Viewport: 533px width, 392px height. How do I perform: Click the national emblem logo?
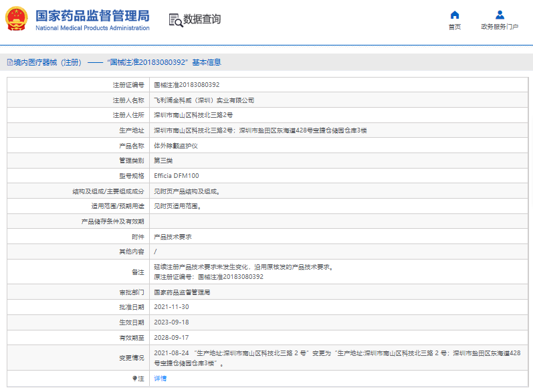(x=16, y=19)
